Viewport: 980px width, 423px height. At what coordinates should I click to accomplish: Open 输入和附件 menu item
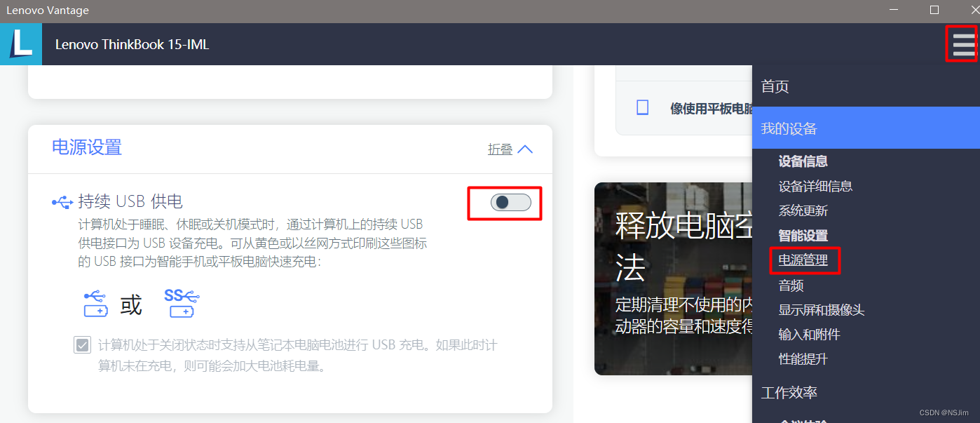click(809, 335)
